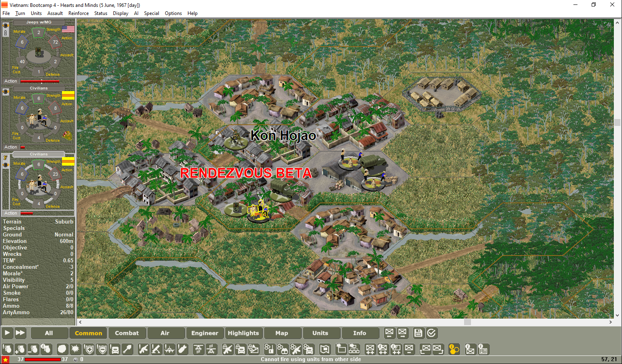The height and width of the screenshot is (364, 622).
Task: Switch to the Combat toolbar tab
Action: click(127, 333)
